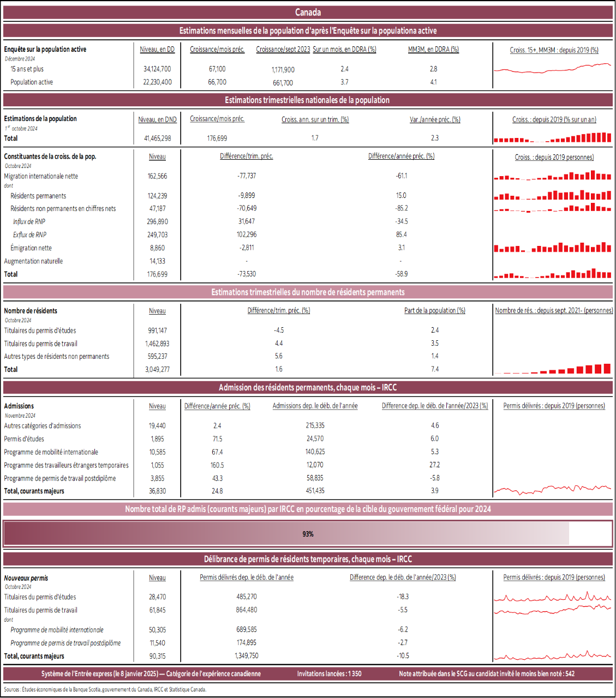This screenshot has height=698, width=616.
Task: Select the 41,465,298 total population value
Action: 157,139
